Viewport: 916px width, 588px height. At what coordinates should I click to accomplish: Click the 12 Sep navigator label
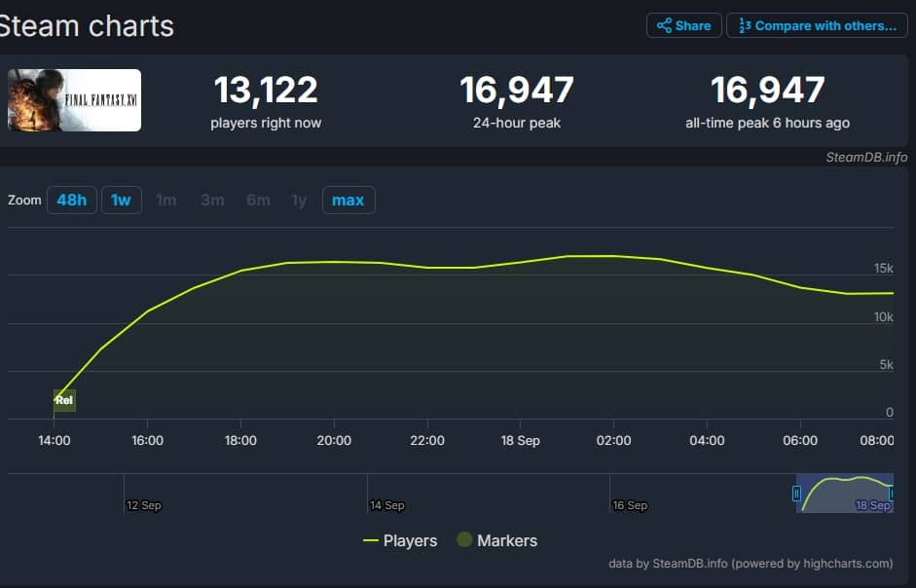144,505
